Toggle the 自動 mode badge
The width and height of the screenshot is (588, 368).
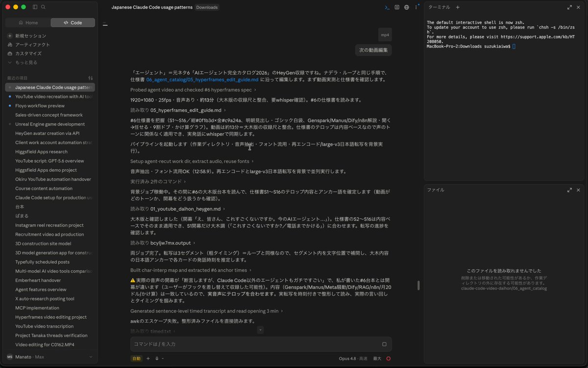(x=136, y=358)
